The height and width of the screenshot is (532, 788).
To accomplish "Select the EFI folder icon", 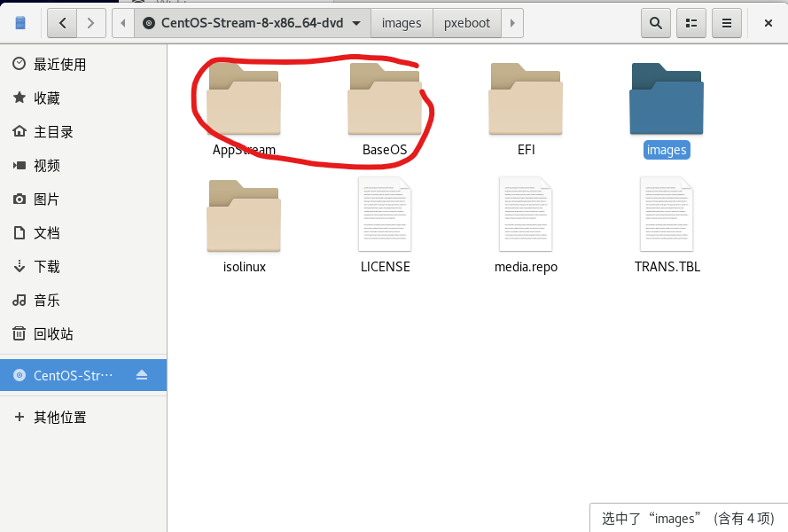I will pos(526,98).
